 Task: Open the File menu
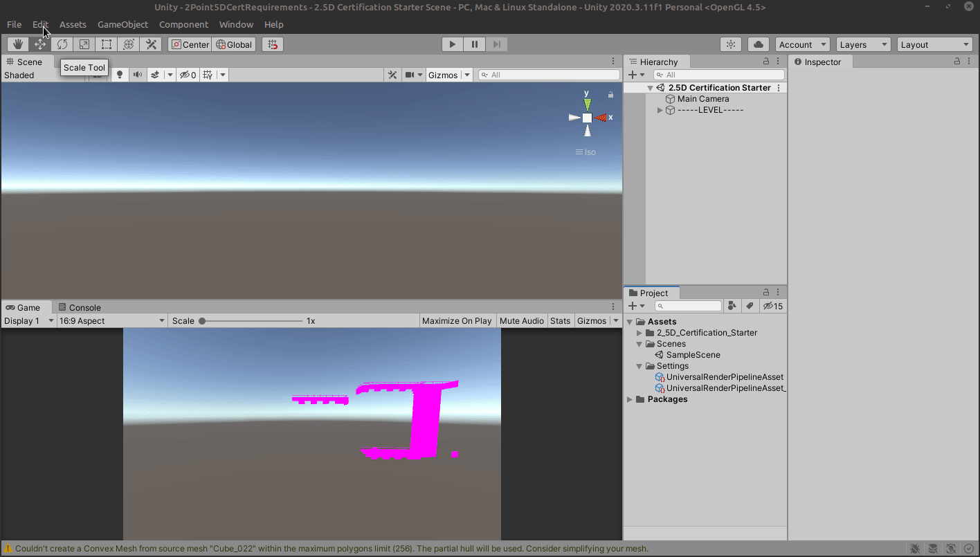coord(14,24)
